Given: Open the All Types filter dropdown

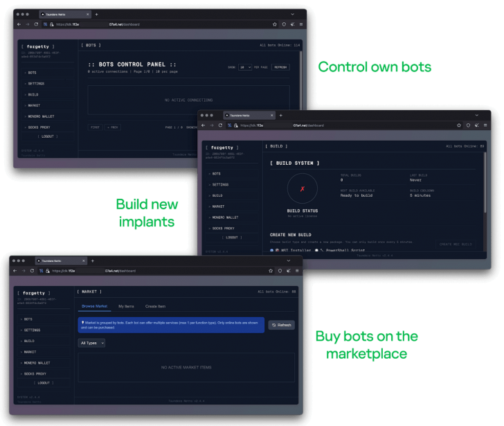Looking at the screenshot, I should [91, 343].
